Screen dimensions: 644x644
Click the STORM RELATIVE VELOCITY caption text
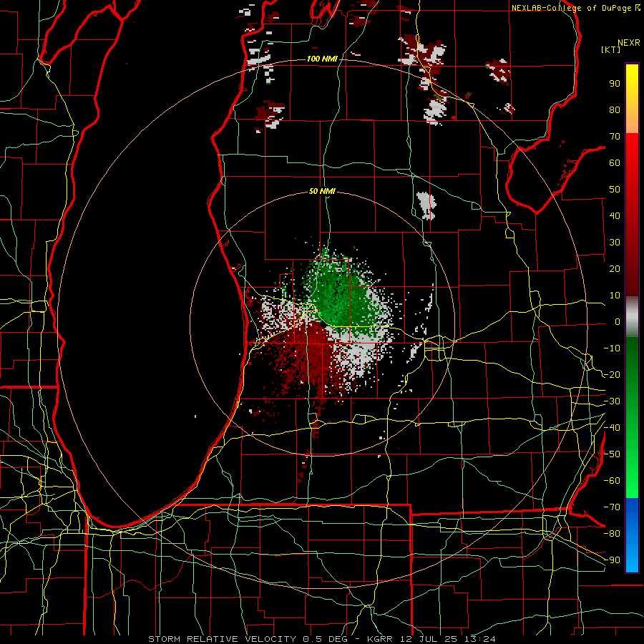click(x=221, y=639)
